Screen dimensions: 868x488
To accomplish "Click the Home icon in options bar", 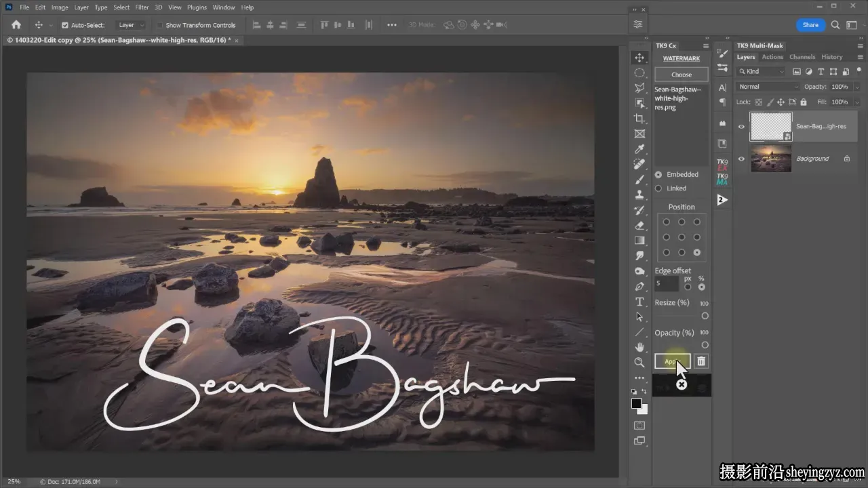I will coord(16,25).
